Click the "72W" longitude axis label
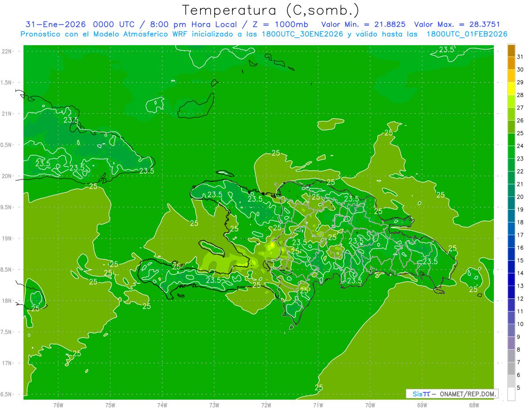Screen dimensions: 532x411 coord(266,405)
